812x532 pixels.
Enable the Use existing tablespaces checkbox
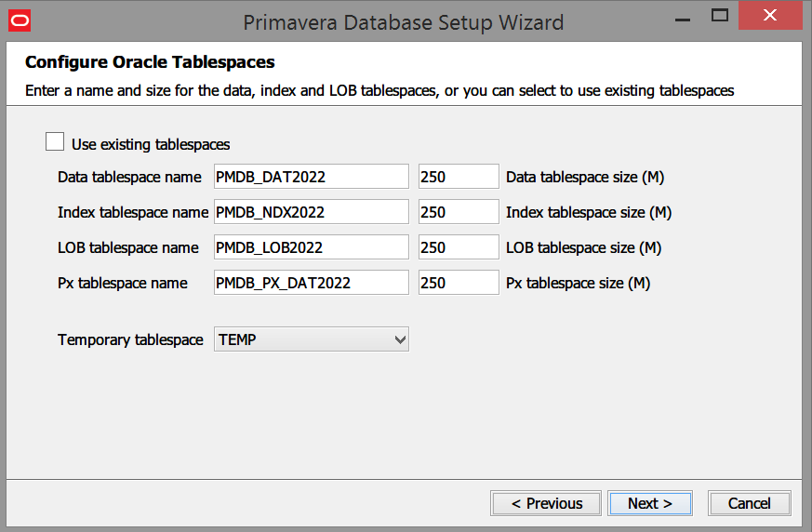56,142
